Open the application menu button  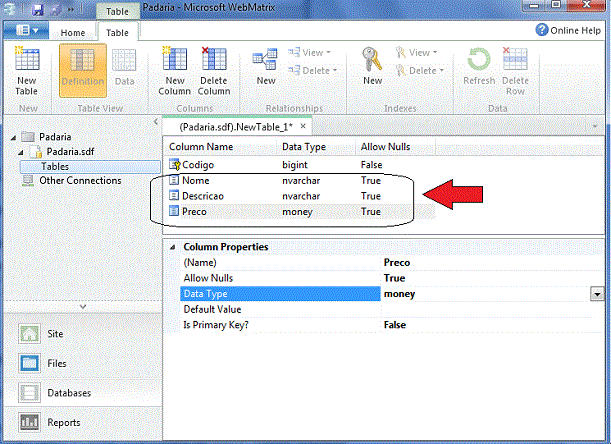pyautogui.click(x=26, y=30)
